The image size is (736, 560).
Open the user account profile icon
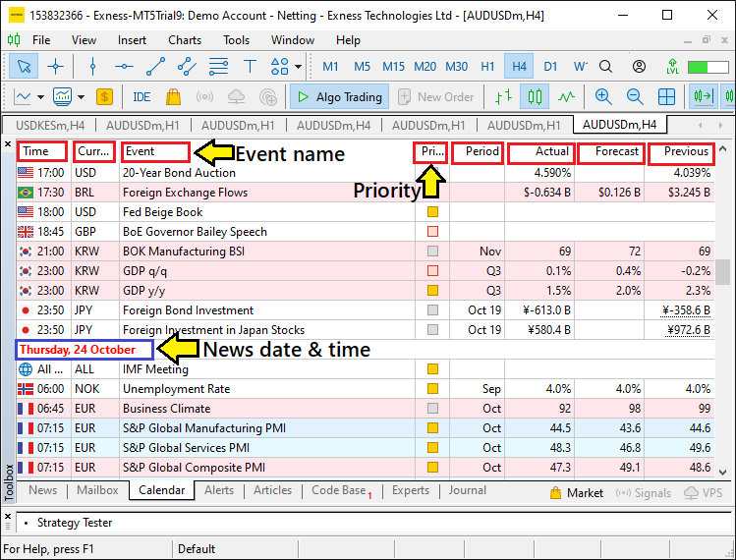(x=639, y=66)
